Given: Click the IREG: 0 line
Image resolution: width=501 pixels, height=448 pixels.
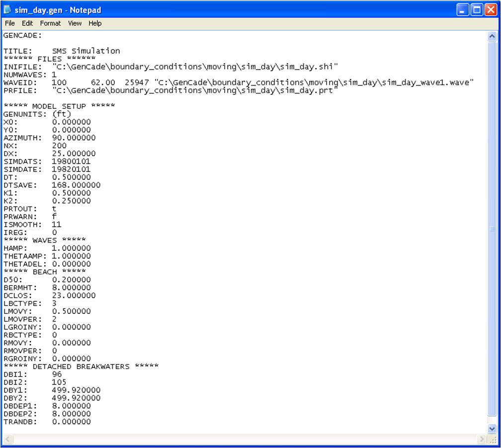Looking at the screenshot, I should tap(30, 232).
